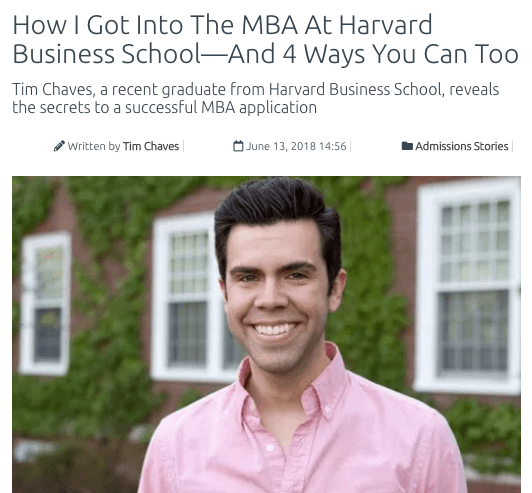The width and height of the screenshot is (532, 493).
Task: Click the pencil icon beside Written by
Action: click(59, 146)
